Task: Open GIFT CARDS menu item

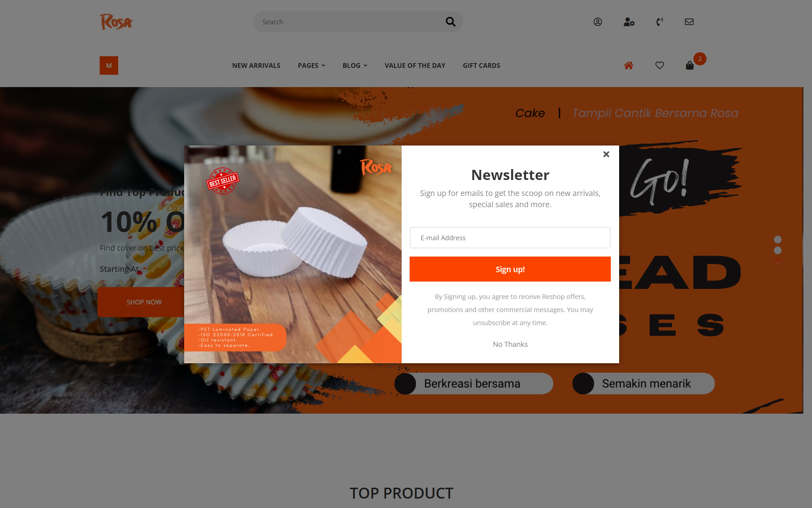Action: 481,66
